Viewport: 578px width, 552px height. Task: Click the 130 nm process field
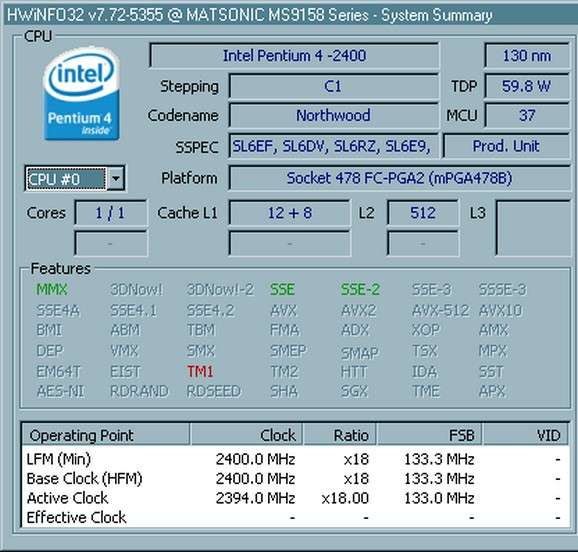point(527,56)
